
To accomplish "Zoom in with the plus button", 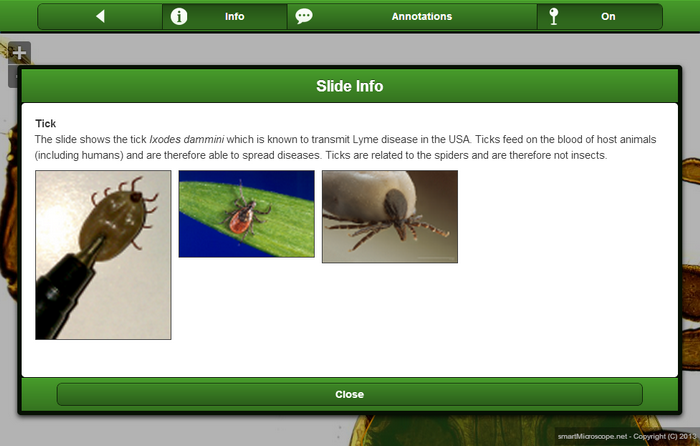I will [x=19, y=53].
